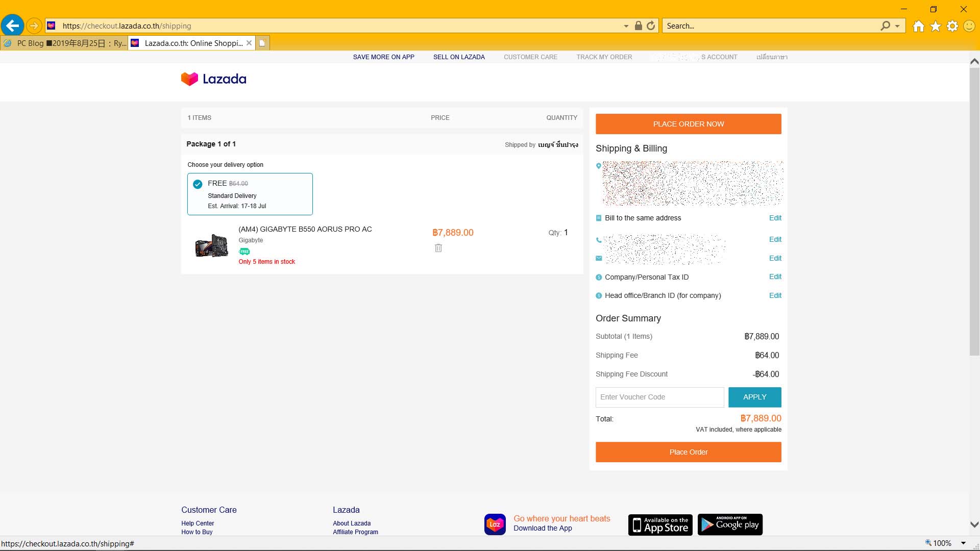Click the bottom Place Order button
This screenshot has width=980, height=551.
(x=688, y=452)
